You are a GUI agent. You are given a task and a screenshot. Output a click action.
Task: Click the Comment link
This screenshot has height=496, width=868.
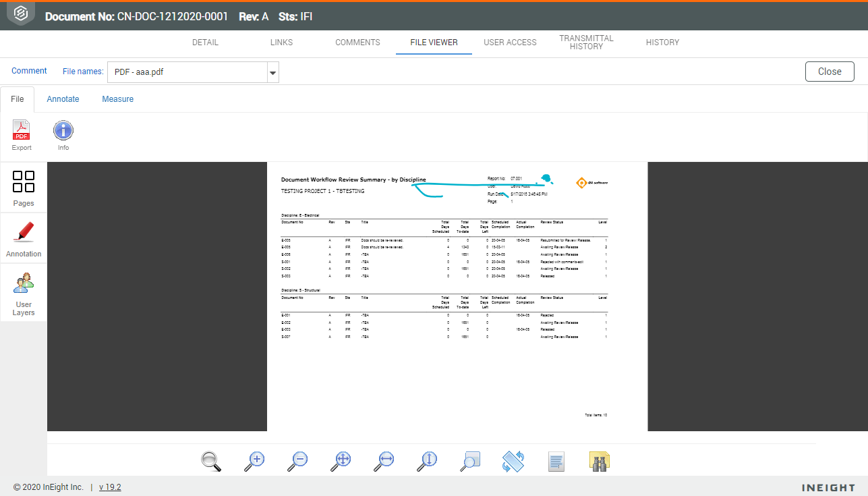(x=29, y=71)
